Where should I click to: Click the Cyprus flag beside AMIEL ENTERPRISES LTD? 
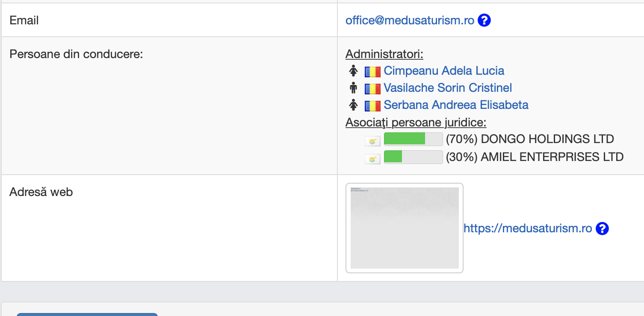click(372, 159)
